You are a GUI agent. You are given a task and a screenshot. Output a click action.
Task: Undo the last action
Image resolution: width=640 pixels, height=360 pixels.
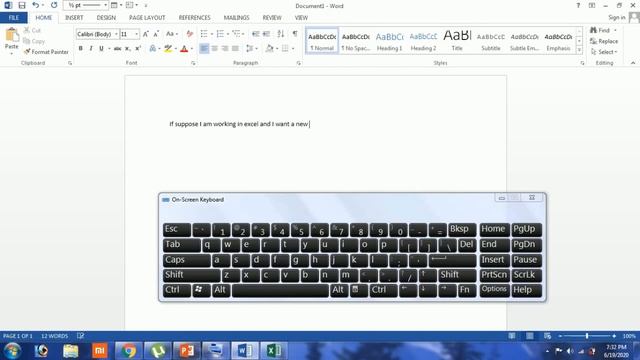[36, 5]
